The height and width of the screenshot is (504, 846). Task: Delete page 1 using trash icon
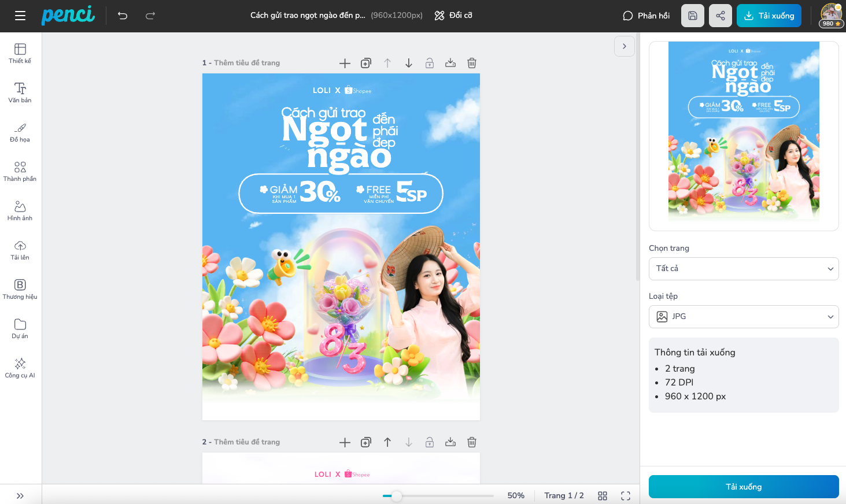[472, 63]
